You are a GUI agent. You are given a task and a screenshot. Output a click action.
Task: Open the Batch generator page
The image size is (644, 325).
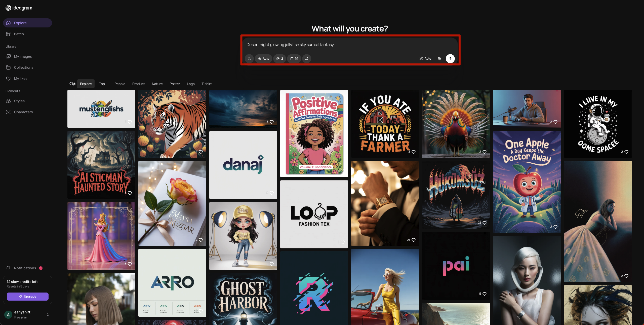(x=19, y=34)
